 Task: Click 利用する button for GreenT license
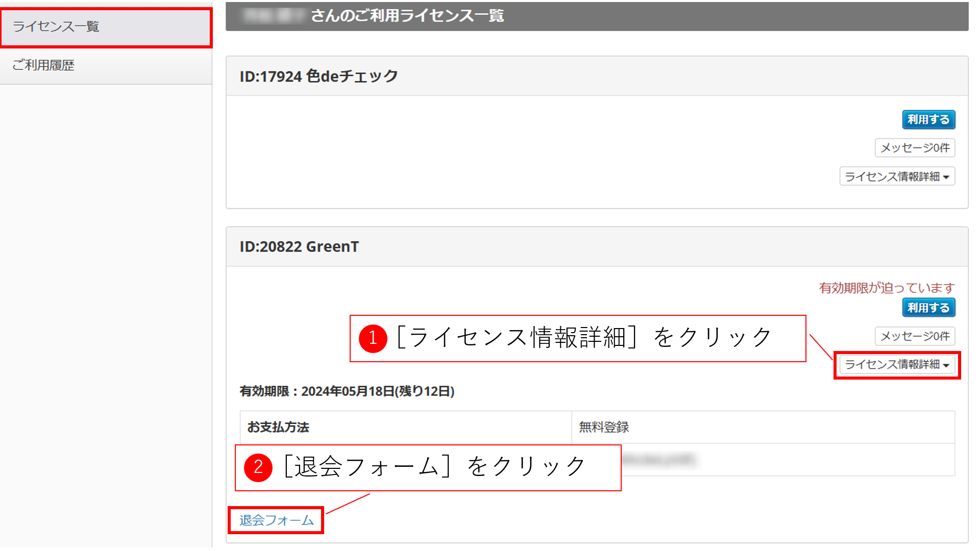pos(928,308)
